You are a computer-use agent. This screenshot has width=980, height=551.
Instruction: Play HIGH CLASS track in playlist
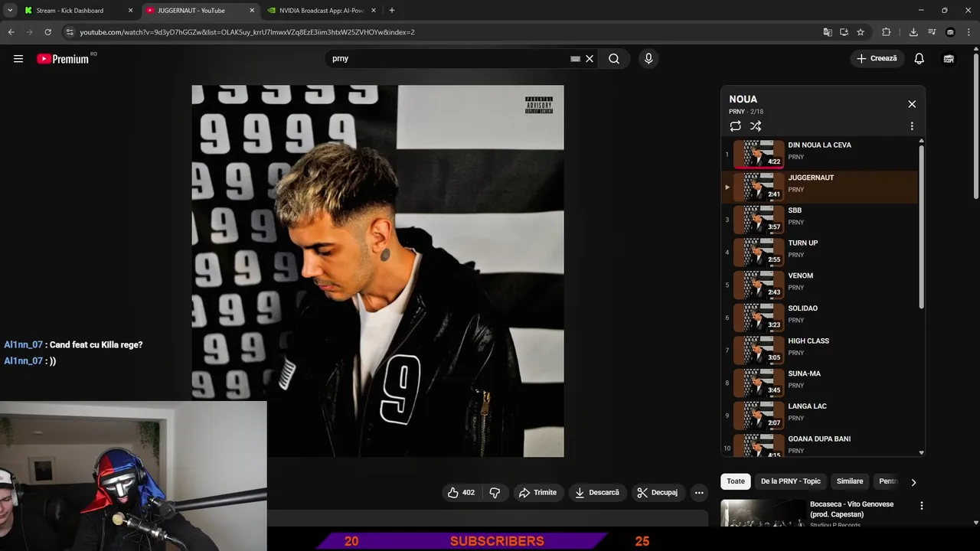[819, 350]
